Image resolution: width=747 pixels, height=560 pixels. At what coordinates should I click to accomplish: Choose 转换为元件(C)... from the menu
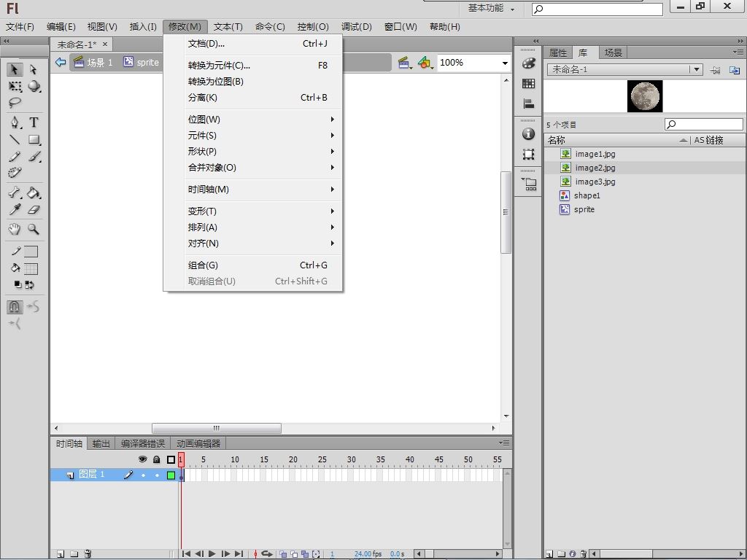click(219, 66)
